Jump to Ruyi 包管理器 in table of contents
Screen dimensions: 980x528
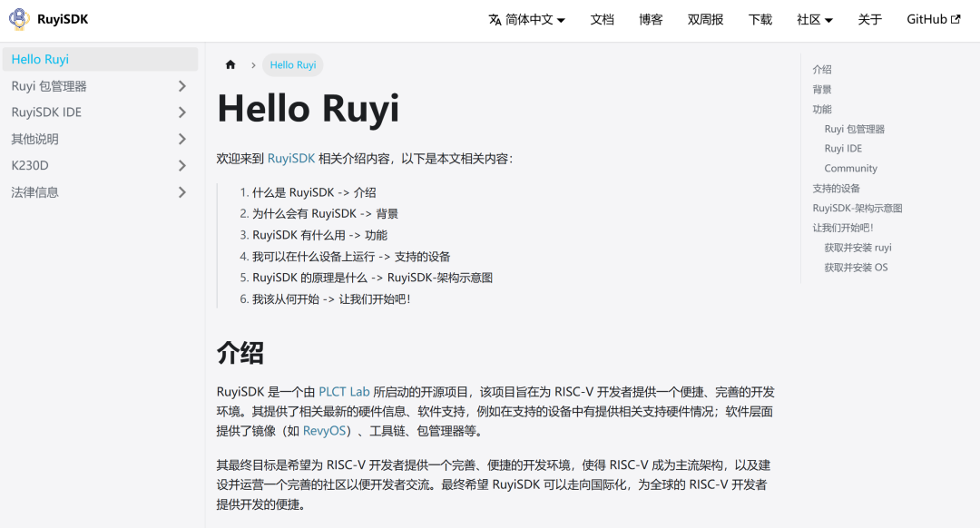[x=855, y=130]
